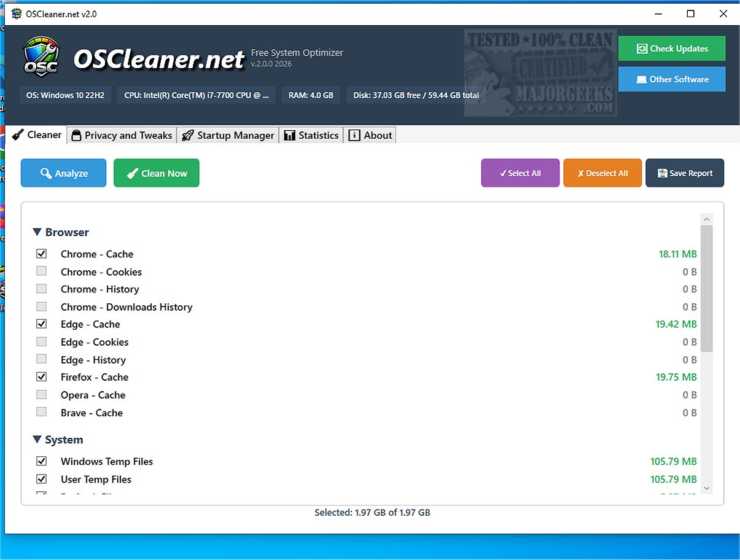Uncheck the User Temp Files checkbox
Image resolution: width=740 pixels, height=560 pixels.
(42, 478)
